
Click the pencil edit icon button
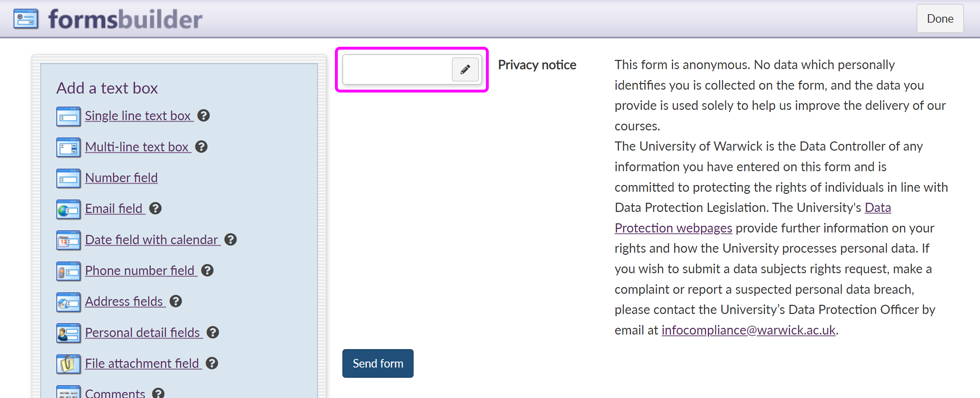pos(465,69)
